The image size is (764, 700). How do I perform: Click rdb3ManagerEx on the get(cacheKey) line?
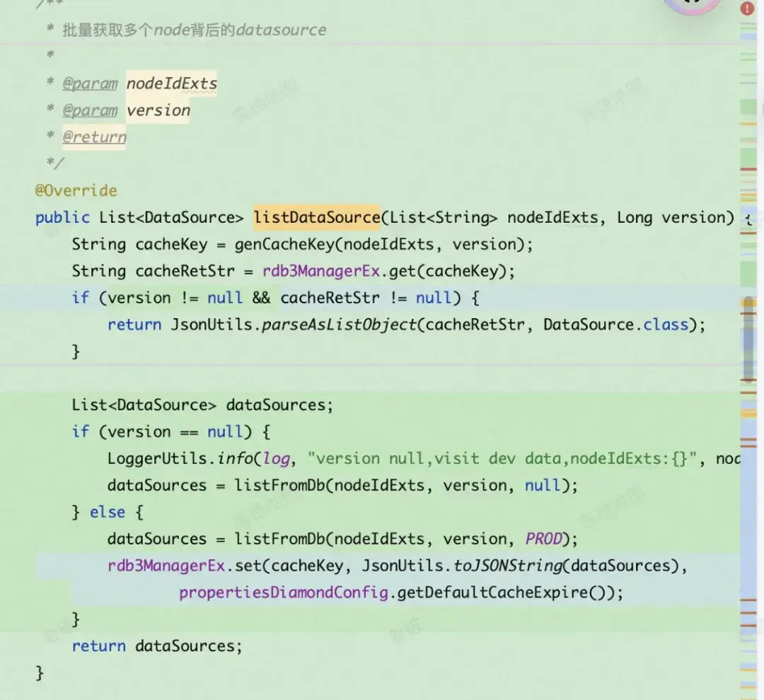[320, 271]
